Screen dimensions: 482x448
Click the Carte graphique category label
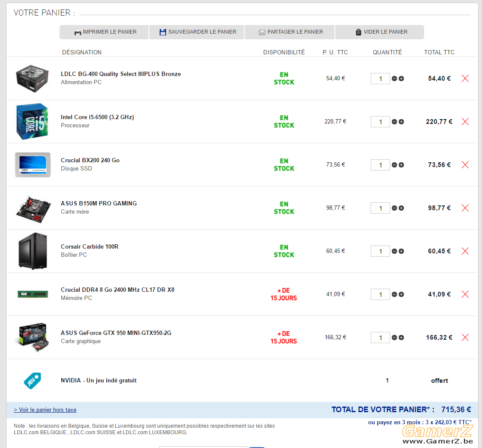(x=81, y=341)
